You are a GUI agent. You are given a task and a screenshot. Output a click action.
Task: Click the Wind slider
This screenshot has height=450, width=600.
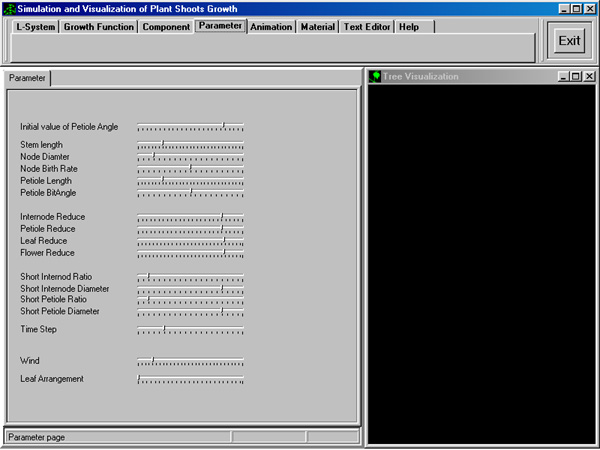(190, 360)
